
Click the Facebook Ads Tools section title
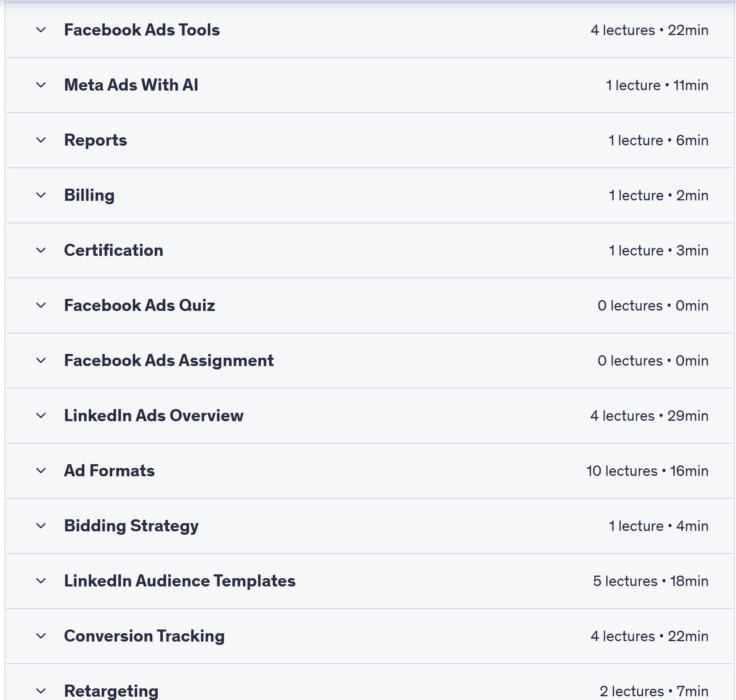click(x=142, y=30)
